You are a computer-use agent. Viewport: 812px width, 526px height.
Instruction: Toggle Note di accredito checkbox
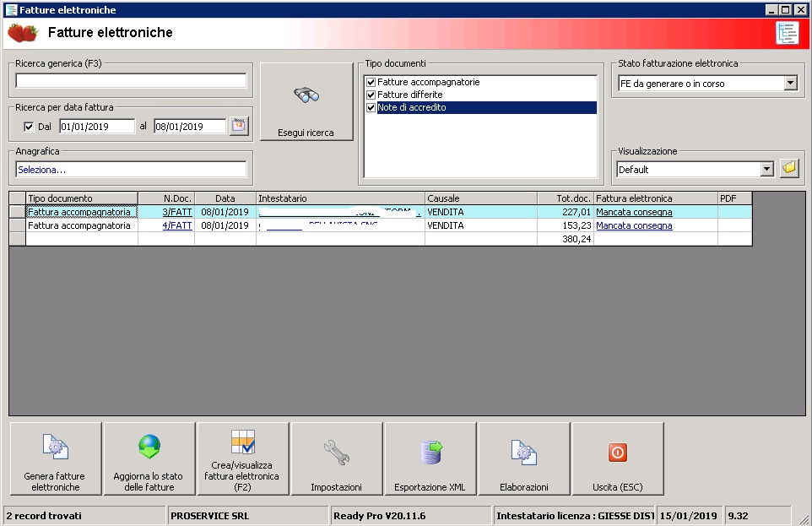[x=371, y=108]
